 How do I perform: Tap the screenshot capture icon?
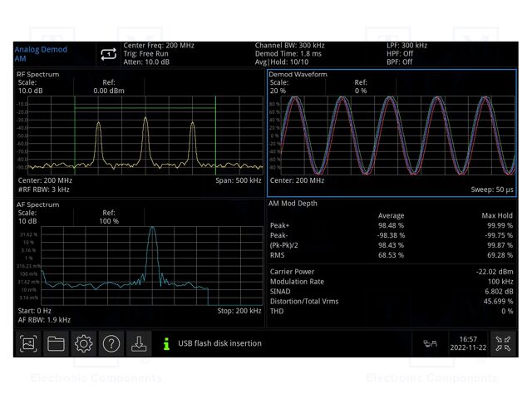point(29,343)
